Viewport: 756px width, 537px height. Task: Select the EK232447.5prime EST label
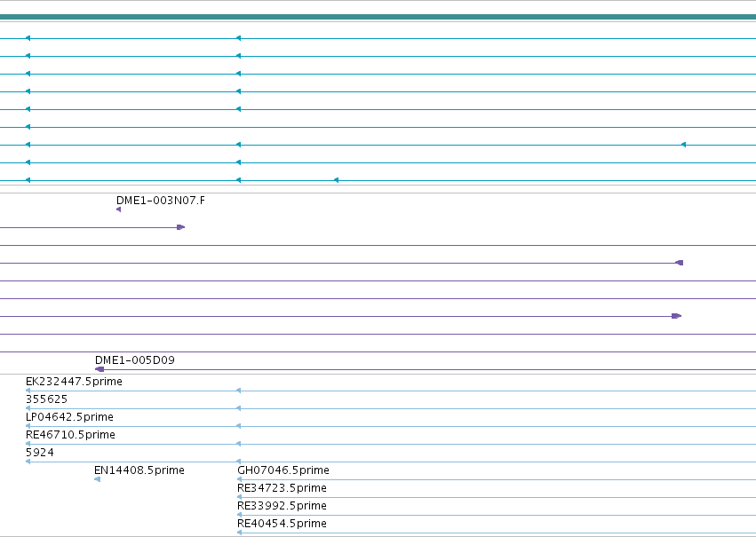pos(74,382)
